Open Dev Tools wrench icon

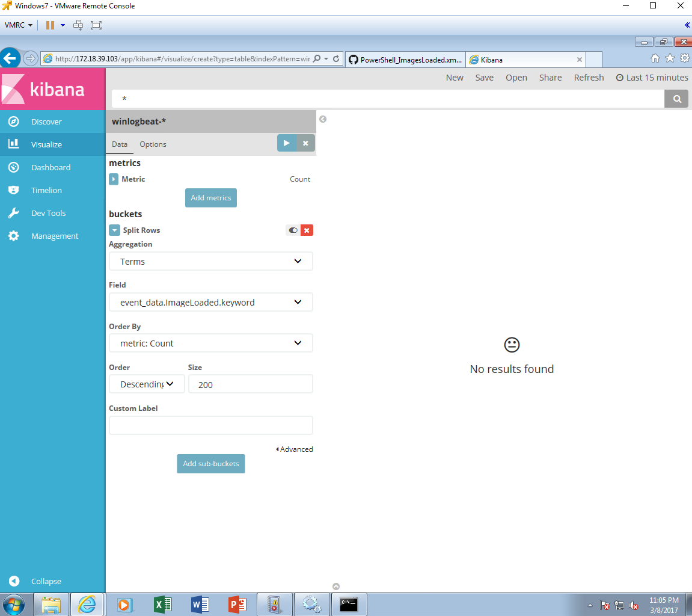[x=14, y=213]
